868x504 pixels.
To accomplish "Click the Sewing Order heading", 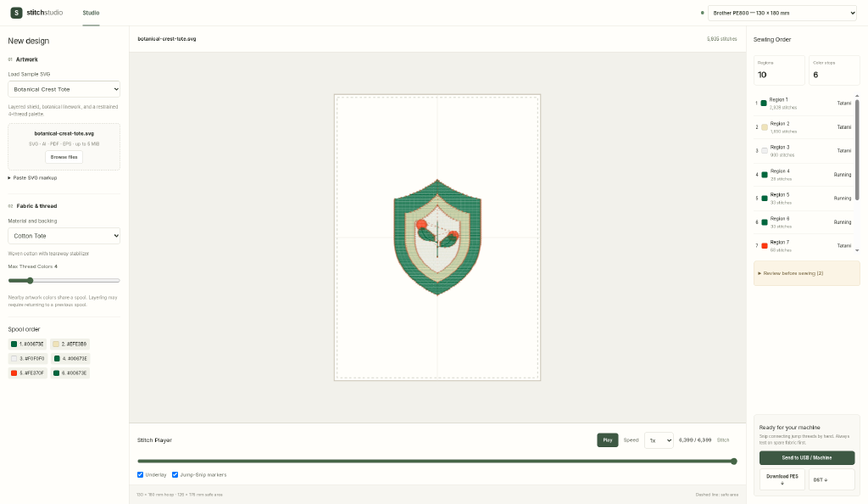I will coord(771,39).
